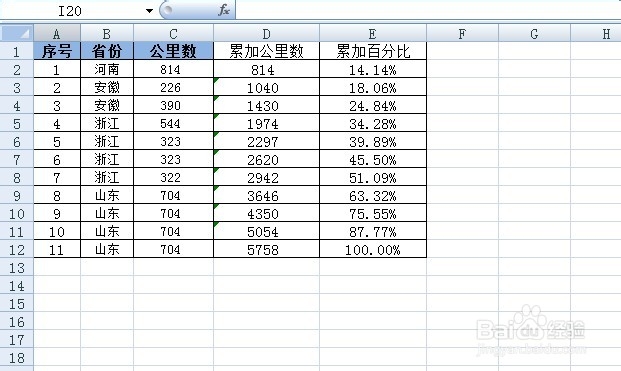Select the cell with 45.50%

[x=373, y=160]
